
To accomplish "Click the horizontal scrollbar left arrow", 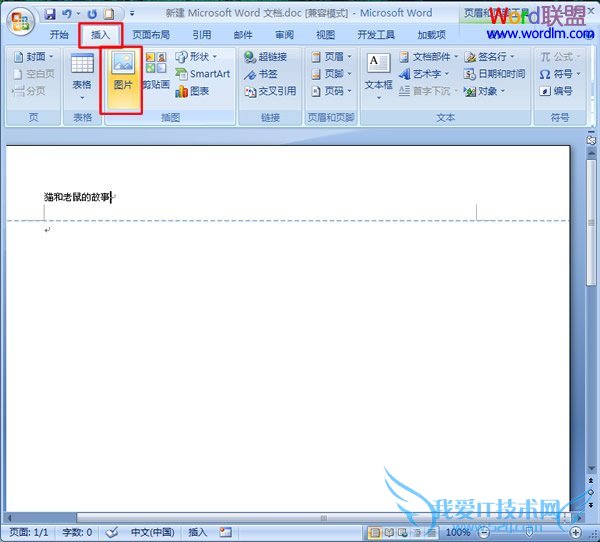I will pyautogui.click(x=9, y=518).
